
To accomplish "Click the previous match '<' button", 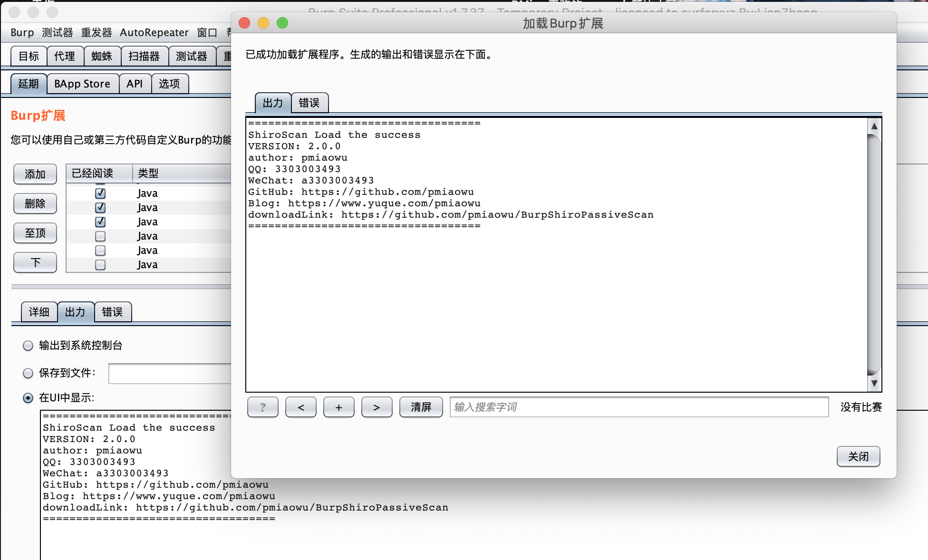I will click(x=300, y=407).
